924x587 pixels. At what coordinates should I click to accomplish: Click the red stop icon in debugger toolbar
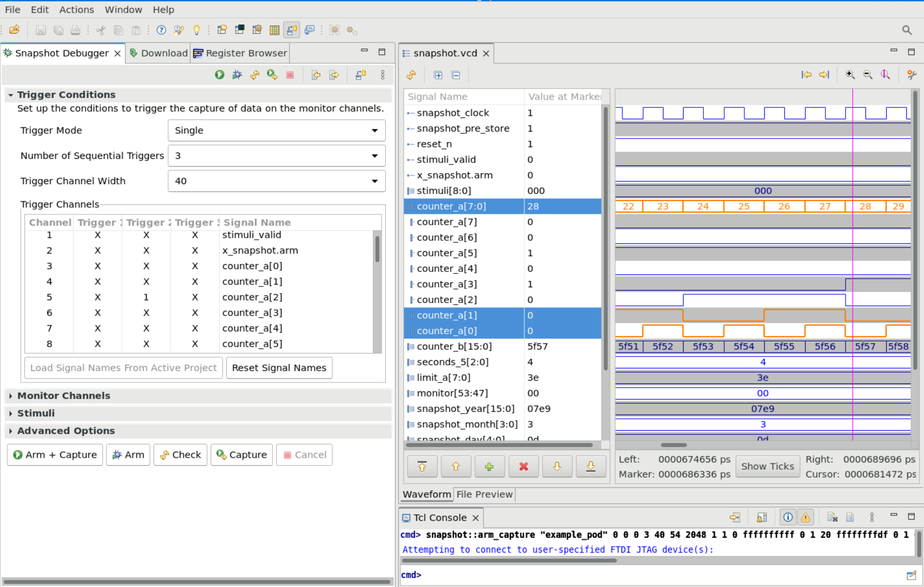click(290, 75)
